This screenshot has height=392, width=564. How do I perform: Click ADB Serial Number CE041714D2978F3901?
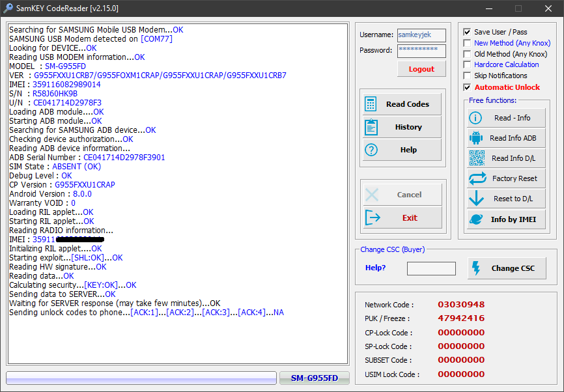124,158
